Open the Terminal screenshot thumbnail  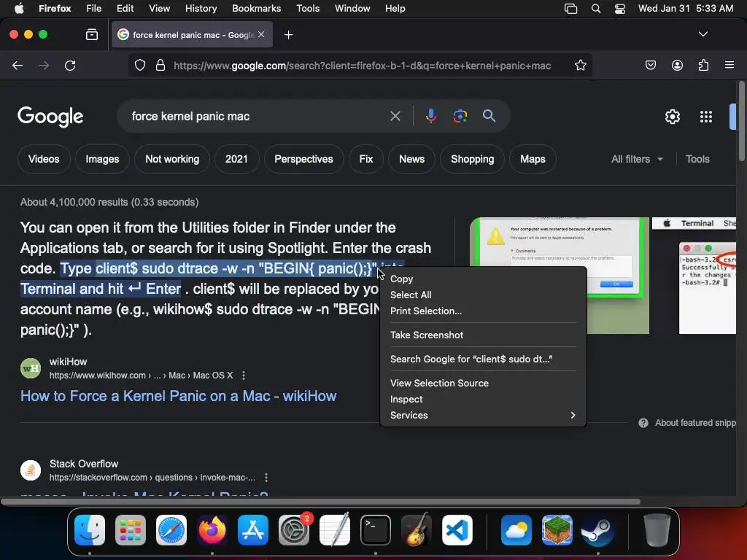pos(694,276)
